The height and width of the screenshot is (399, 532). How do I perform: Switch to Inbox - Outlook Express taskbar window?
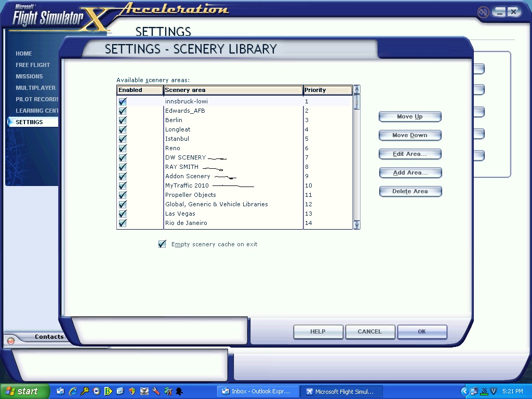click(259, 391)
